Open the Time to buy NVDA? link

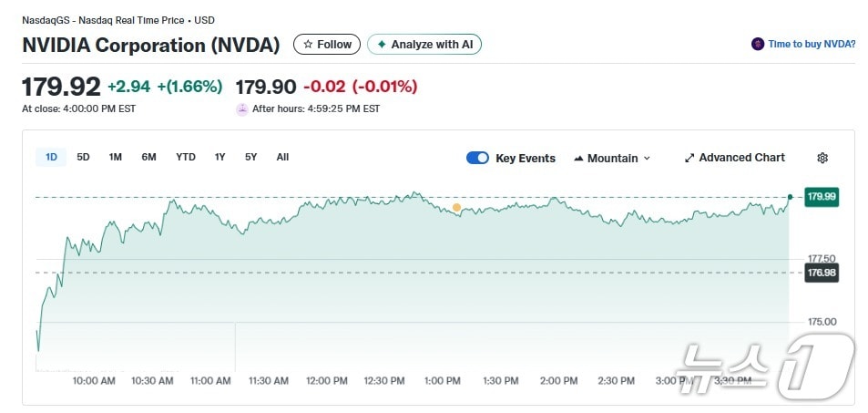(x=812, y=44)
